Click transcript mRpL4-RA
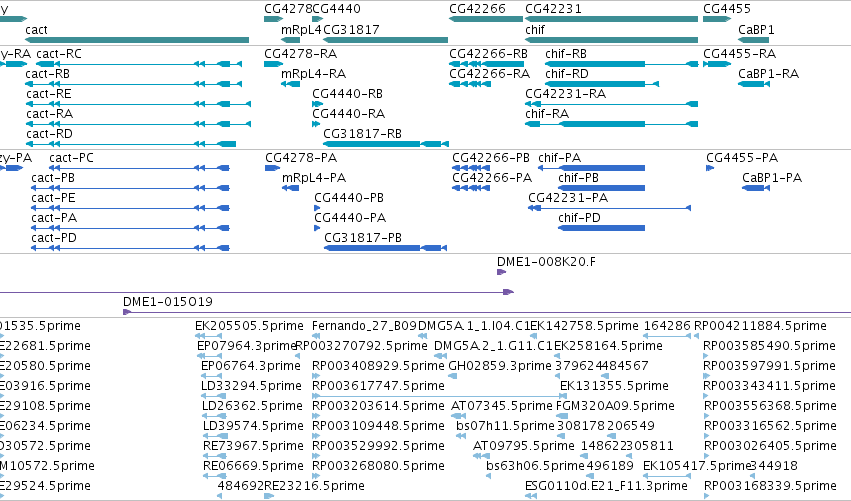The width and height of the screenshot is (851, 501). click(x=290, y=84)
